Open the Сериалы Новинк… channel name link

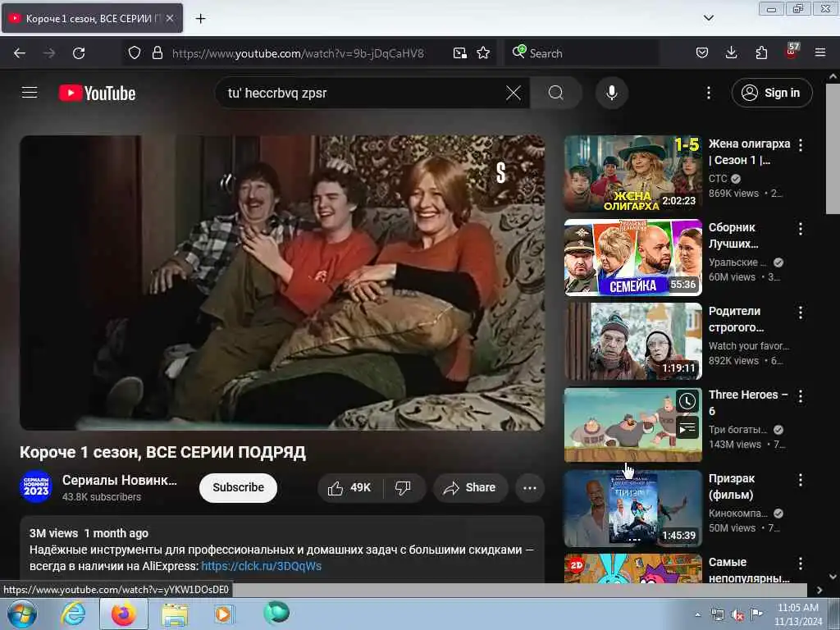pyautogui.click(x=120, y=480)
